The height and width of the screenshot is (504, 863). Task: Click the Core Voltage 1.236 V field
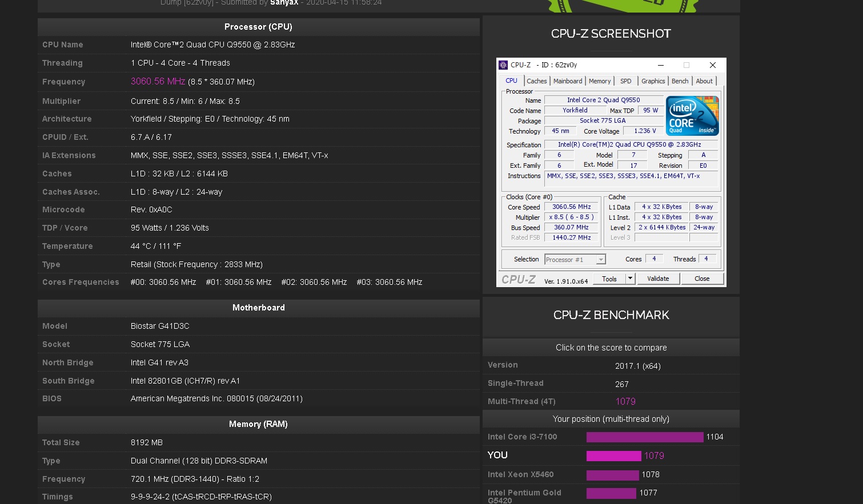click(x=645, y=131)
